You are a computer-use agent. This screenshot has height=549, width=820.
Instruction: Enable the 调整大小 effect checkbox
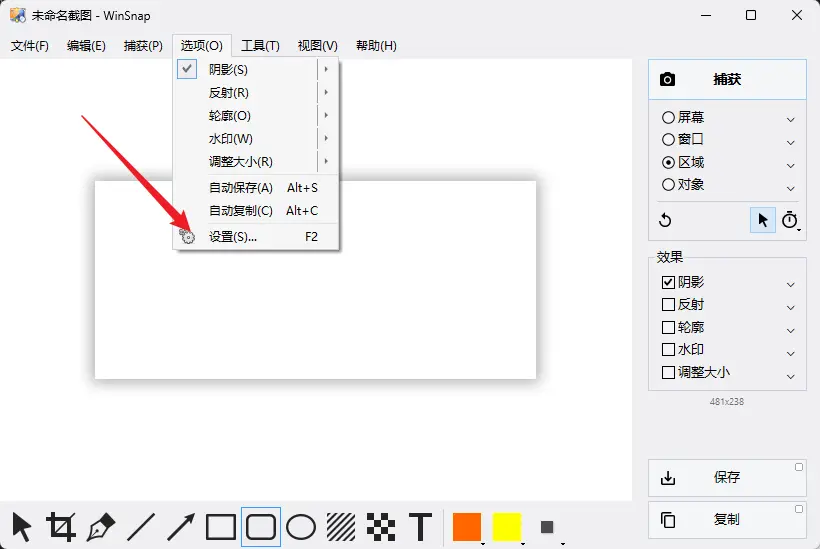668,372
